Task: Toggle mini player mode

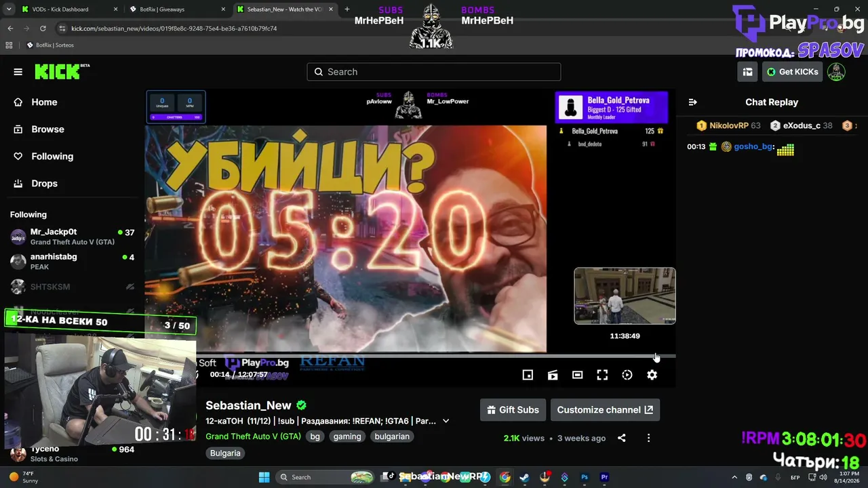Action: coord(528,375)
